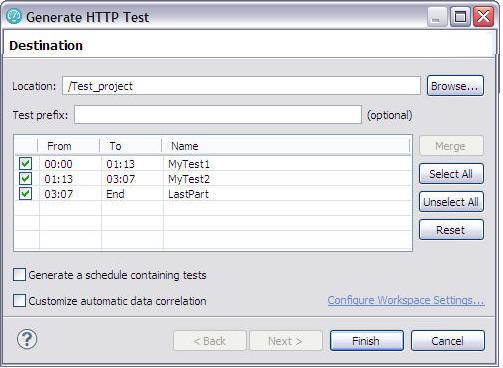Click Finish to generate the test
The image size is (503, 368).
tap(367, 341)
